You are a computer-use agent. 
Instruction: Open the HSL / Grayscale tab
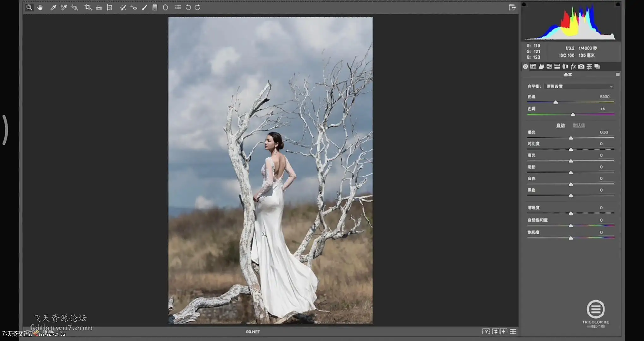[x=549, y=67]
